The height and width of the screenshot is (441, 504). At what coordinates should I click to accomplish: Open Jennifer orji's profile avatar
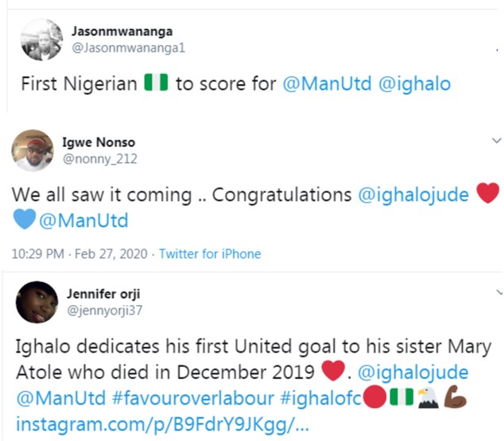pyautogui.click(x=36, y=302)
